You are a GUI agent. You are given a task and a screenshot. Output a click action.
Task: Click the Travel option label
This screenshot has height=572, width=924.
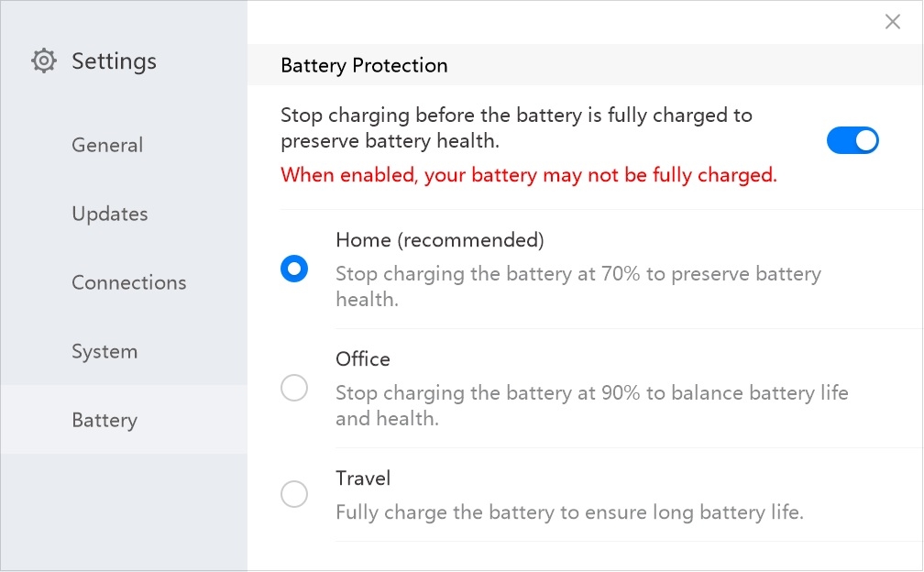362,478
